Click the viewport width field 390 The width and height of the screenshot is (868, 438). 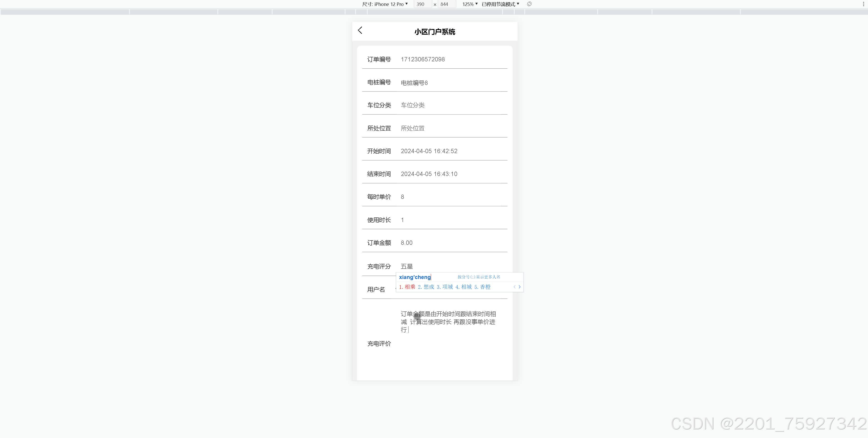click(x=422, y=4)
